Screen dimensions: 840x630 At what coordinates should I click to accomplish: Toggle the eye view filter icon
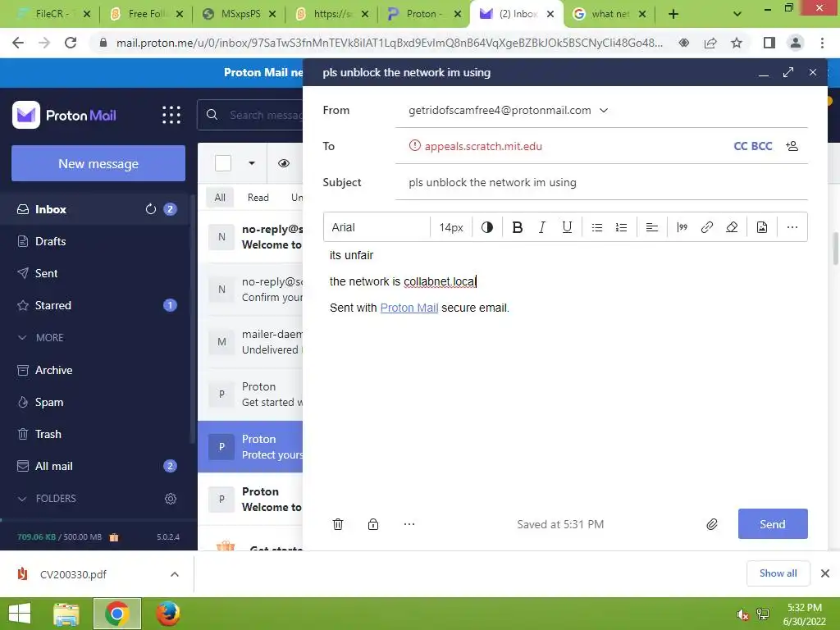point(283,163)
